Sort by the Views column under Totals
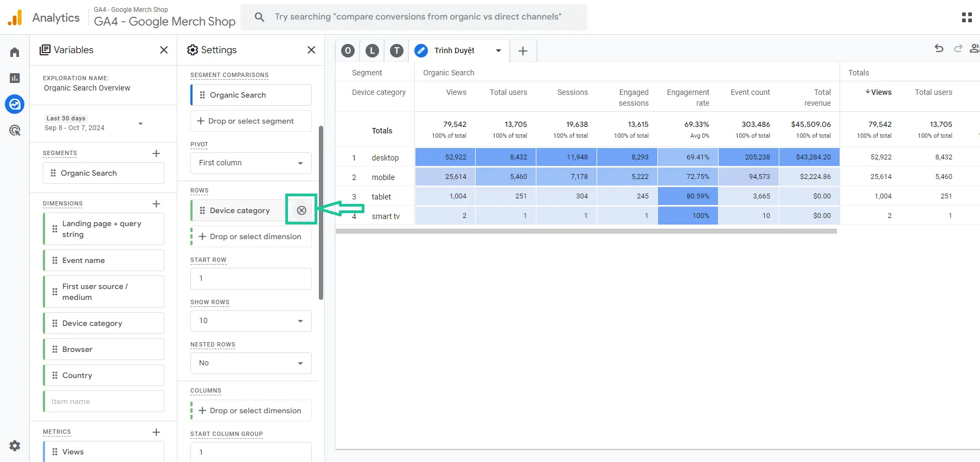The width and height of the screenshot is (980, 462). coord(878,92)
